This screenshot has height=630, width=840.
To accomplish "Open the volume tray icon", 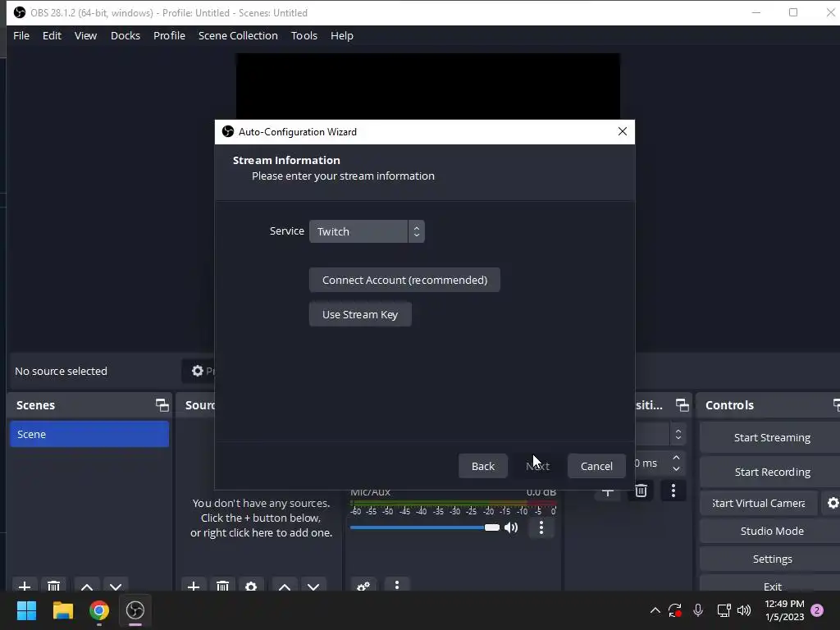I will (744, 610).
